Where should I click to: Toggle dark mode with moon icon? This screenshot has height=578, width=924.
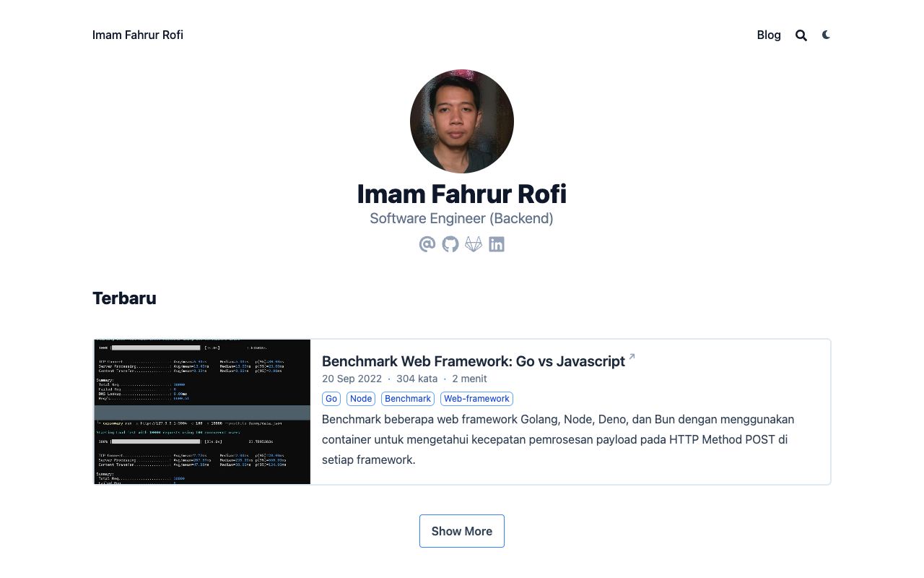[826, 35]
